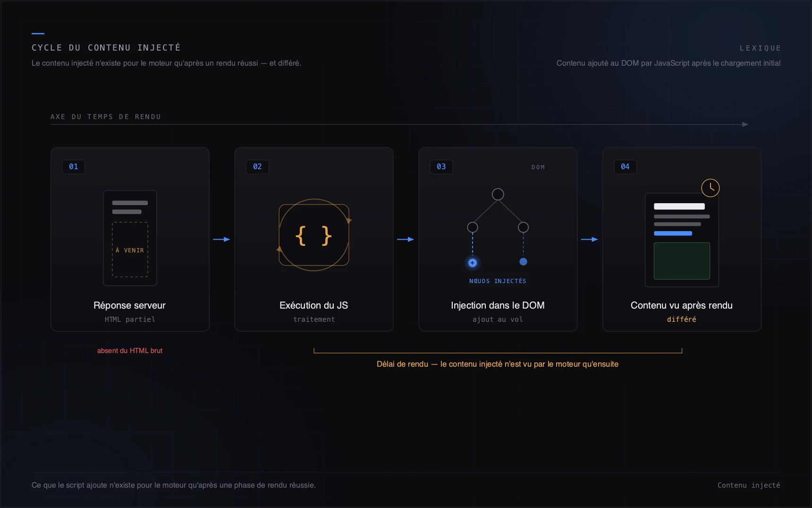Click the À VENIR dashed placeholder box
Screen dimensions: 812x508
(130, 250)
